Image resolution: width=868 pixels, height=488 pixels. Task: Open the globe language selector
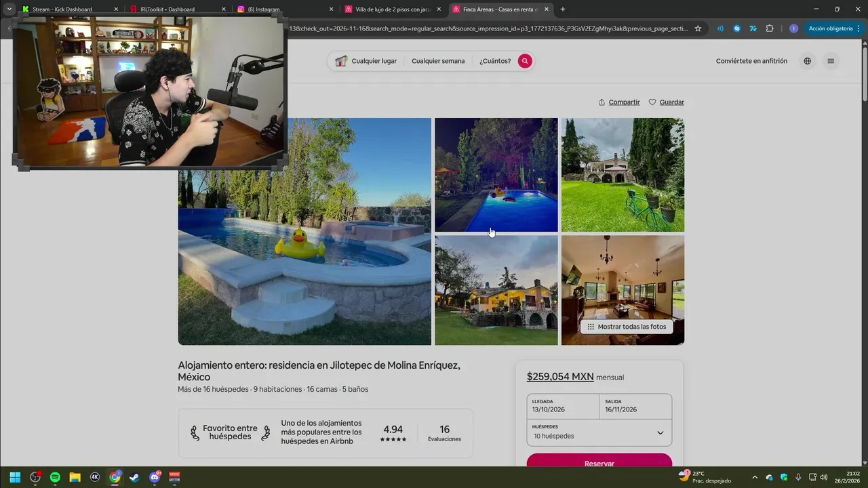click(x=807, y=61)
